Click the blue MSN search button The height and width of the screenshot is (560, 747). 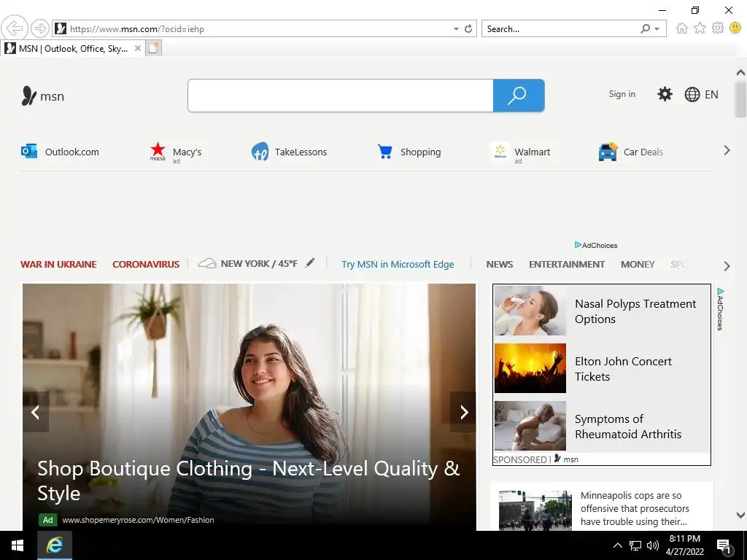click(519, 96)
